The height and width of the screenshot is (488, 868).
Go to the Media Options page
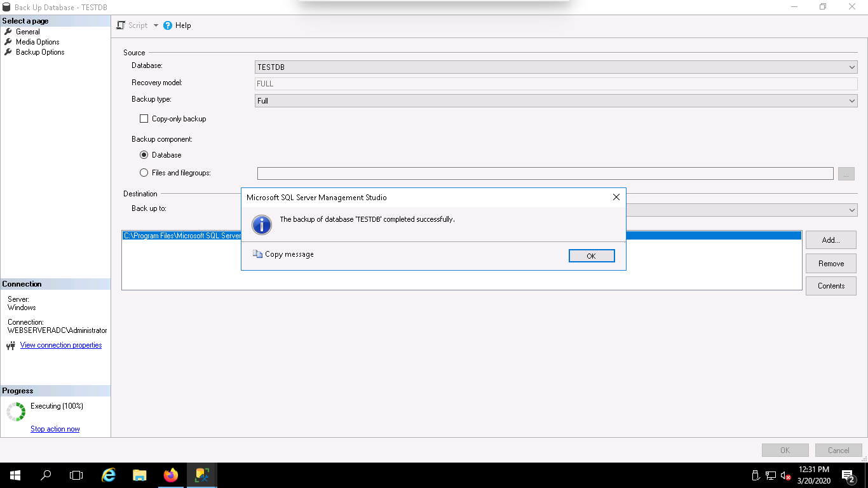pos(37,42)
